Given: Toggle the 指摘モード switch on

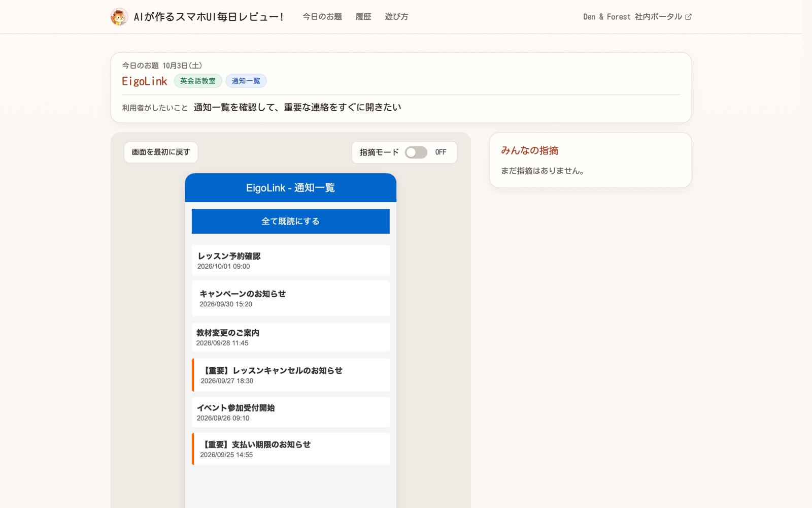Looking at the screenshot, I should (416, 152).
